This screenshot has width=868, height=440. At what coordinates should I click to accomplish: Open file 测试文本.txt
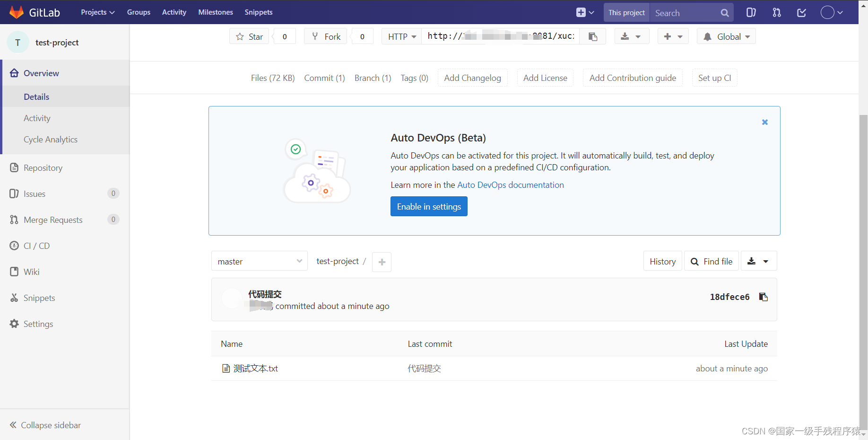coord(255,369)
